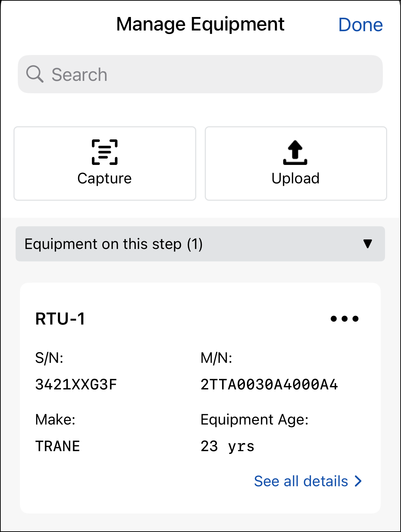
Task: Select the Upload button label
Action: point(296,178)
